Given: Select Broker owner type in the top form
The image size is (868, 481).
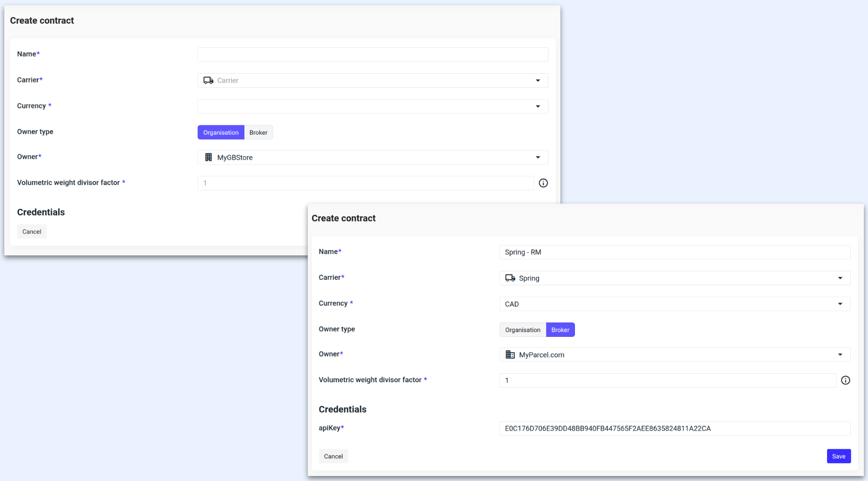Looking at the screenshot, I should (258, 132).
